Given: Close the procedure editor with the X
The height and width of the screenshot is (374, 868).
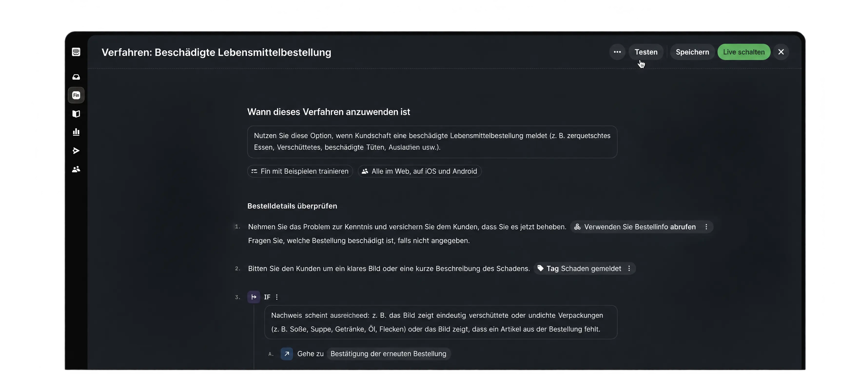Looking at the screenshot, I should (781, 52).
